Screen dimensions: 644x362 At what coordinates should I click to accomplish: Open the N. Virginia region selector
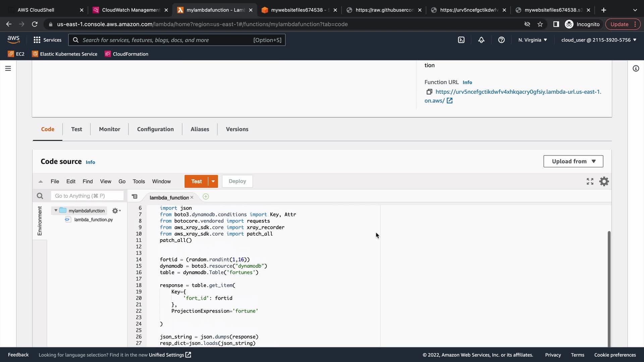coord(533,40)
